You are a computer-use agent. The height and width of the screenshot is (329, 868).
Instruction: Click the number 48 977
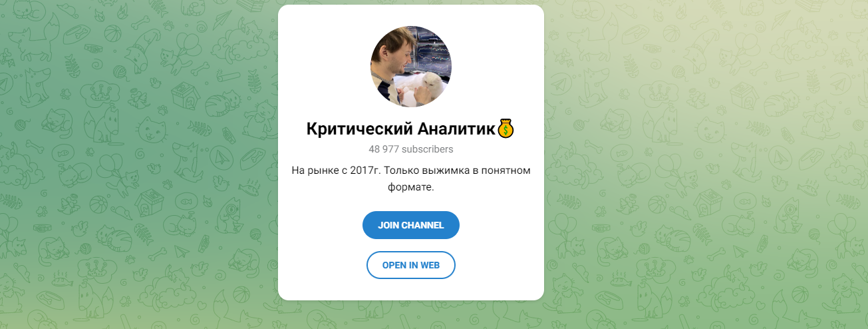coord(384,149)
